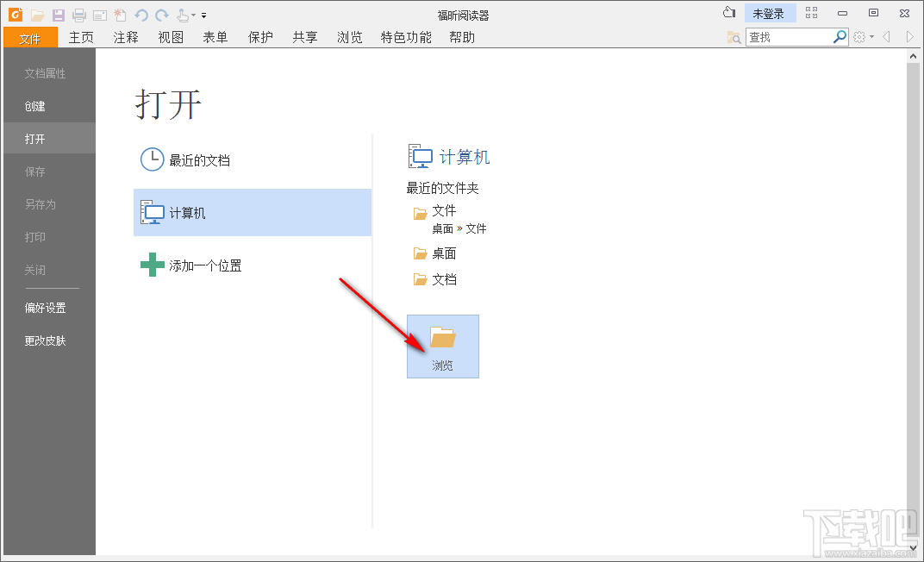
Task: Undo the last action with the undo arrow
Action: (x=140, y=15)
